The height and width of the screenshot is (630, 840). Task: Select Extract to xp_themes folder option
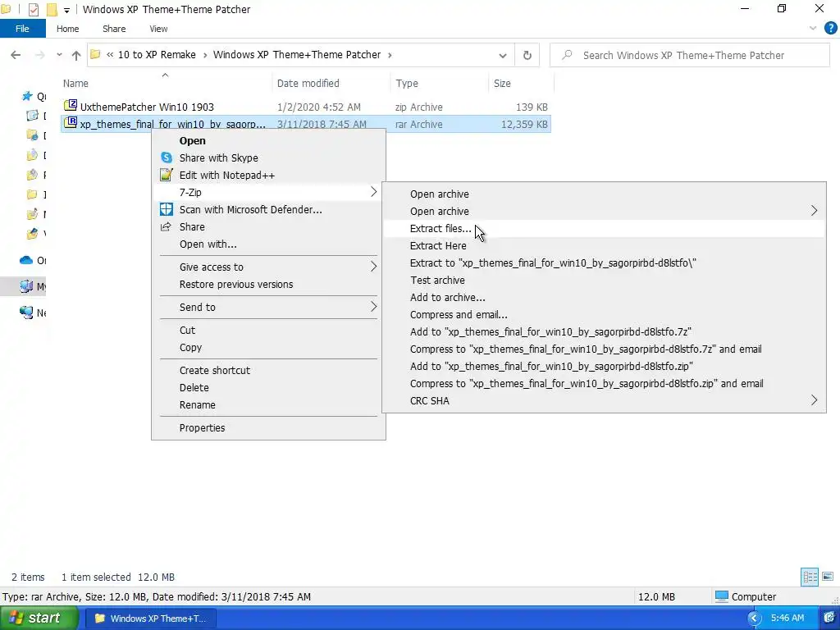[604, 262]
